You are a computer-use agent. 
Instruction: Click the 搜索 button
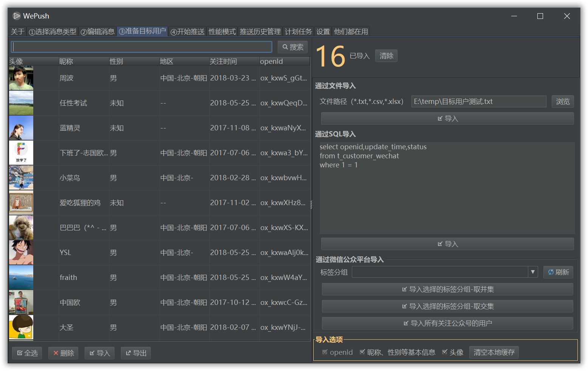coord(293,47)
